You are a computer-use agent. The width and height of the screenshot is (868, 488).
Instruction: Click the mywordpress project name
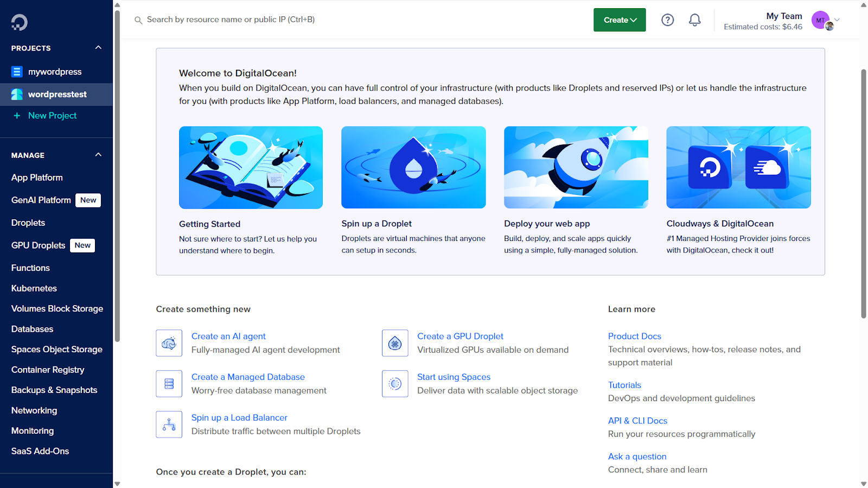coord(55,72)
